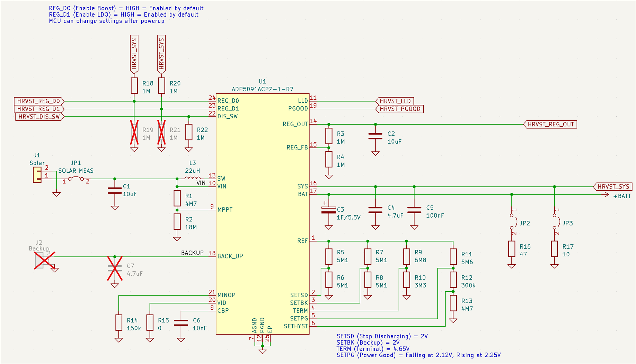This screenshot has height=364, width=636.
Task: Click the R14 150k resistor symbol
Action: [119, 322]
